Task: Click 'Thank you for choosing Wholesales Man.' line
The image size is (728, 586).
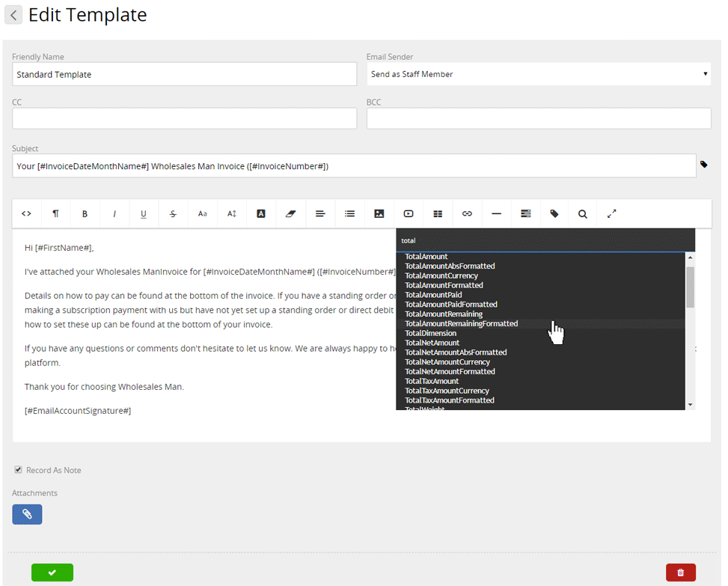Action: click(104, 387)
